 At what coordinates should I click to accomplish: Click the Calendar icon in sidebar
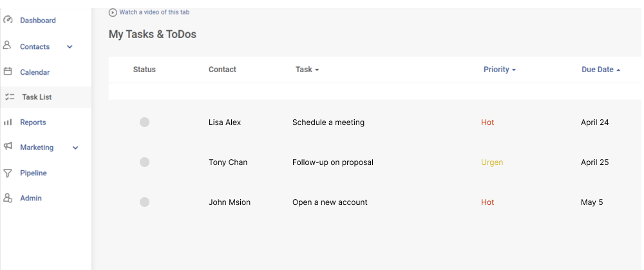(x=7, y=72)
